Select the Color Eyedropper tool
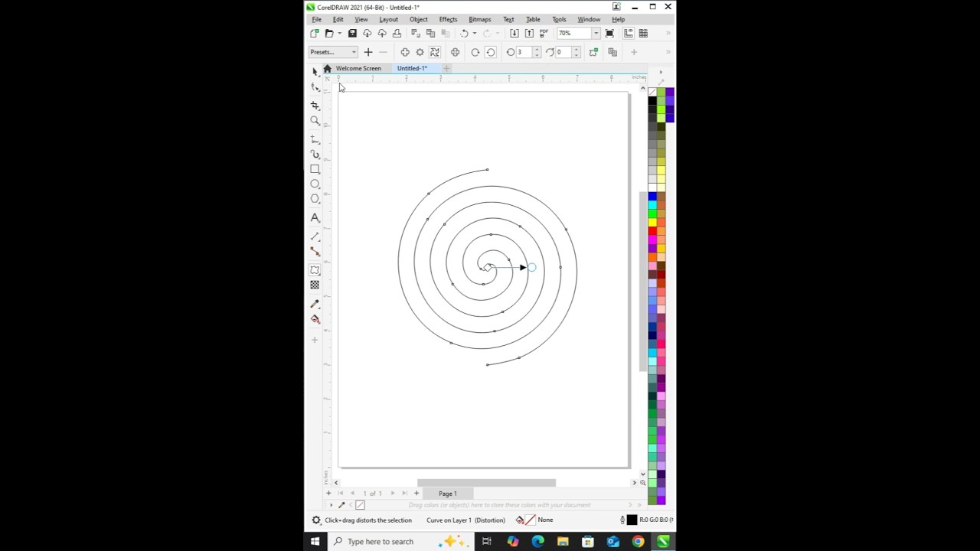This screenshot has height=551, width=980. click(x=315, y=304)
